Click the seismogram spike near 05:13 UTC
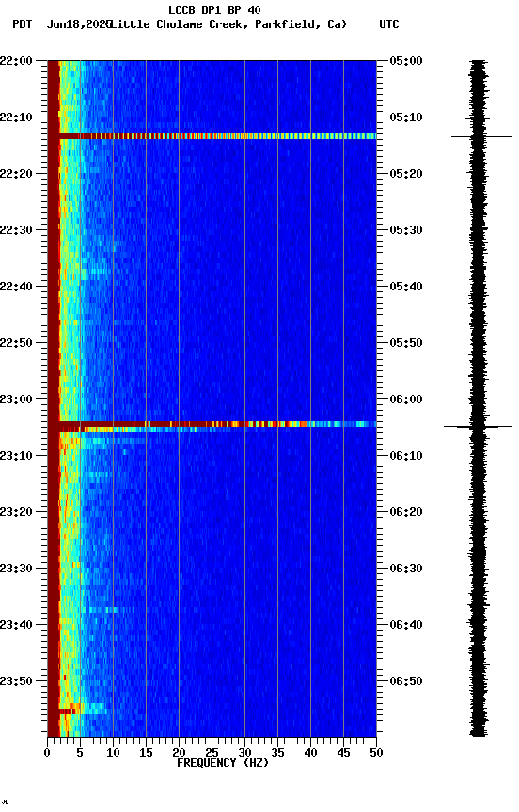Image resolution: width=519 pixels, height=812 pixels. point(481,136)
